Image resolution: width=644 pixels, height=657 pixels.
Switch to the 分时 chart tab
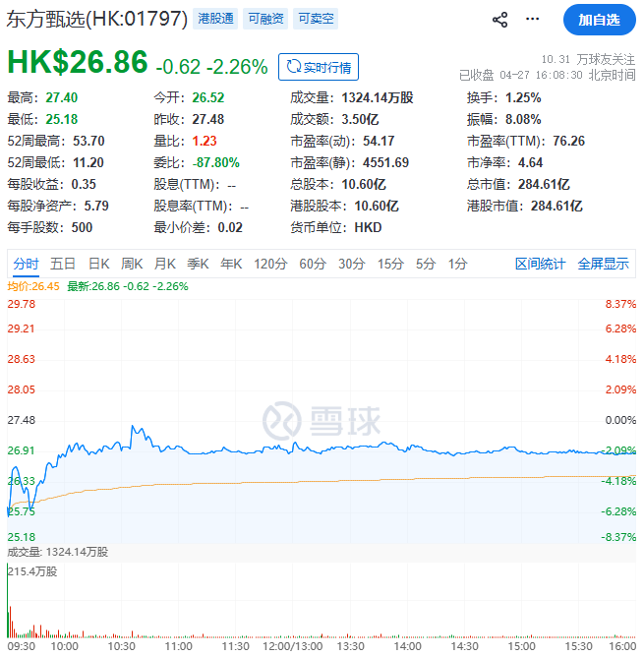point(27,264)
